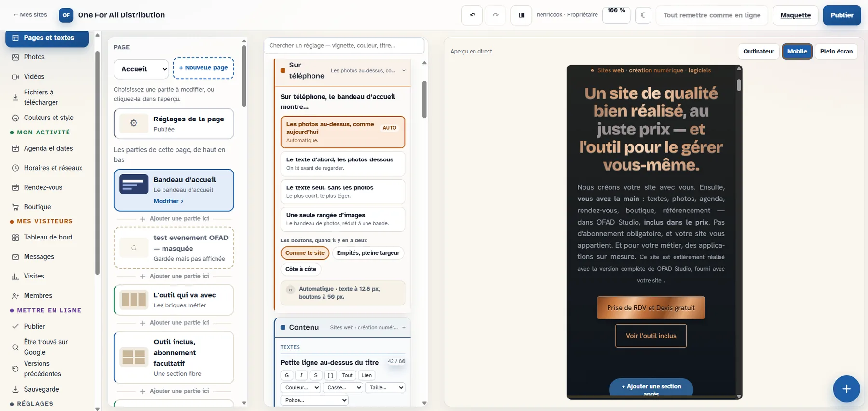Open the Vidéos section icon

pos(15,76)
